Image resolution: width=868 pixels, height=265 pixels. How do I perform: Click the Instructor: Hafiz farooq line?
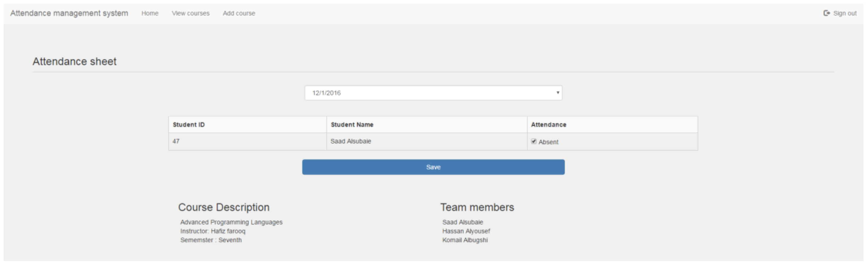[x=213, y=231]
